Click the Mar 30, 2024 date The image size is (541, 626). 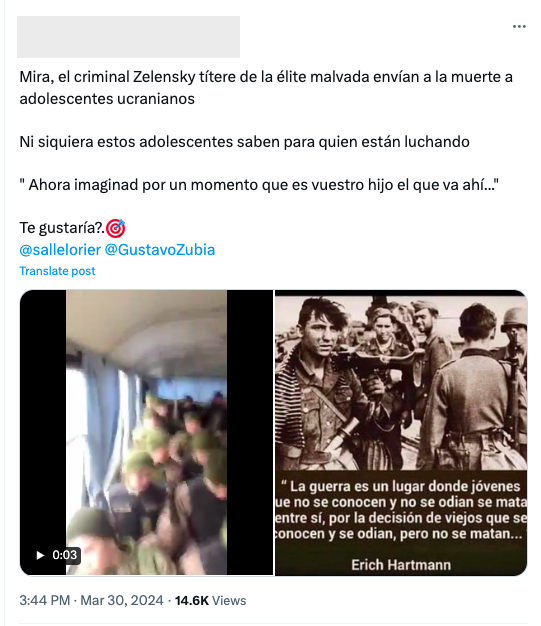tap(122, 600)
